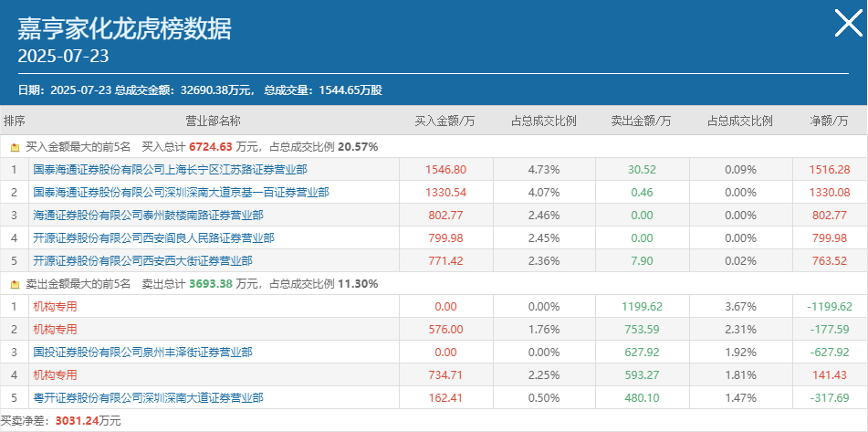Open 开源证券西安阎良人民路证券营业部 link
This screenshot has height=432, width=868.
pyautogui.click(x=153, y=238)
